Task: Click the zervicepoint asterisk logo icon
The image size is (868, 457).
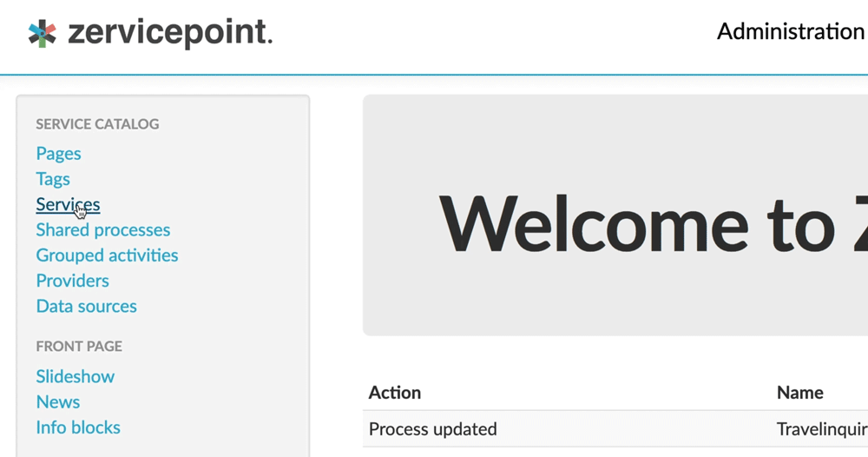Action: click(42, 33)
